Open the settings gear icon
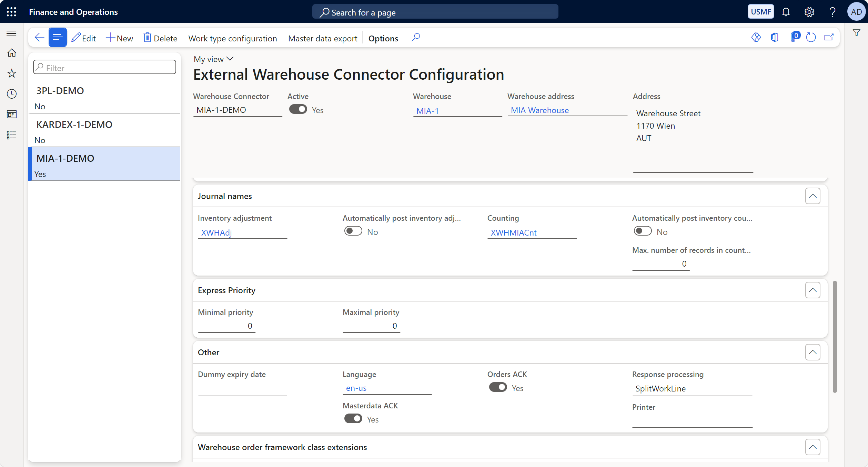 tap(809, 12)
